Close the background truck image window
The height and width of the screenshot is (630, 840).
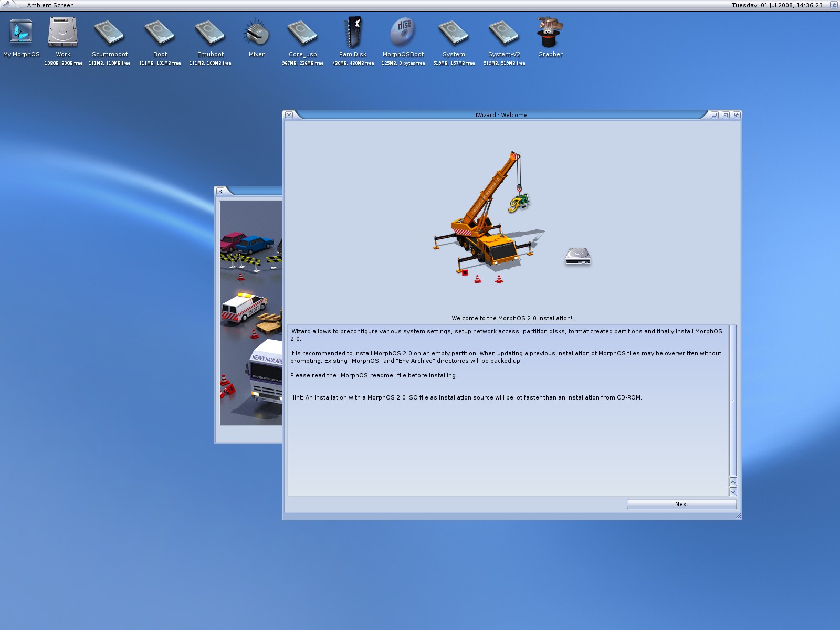coord(220,191)
